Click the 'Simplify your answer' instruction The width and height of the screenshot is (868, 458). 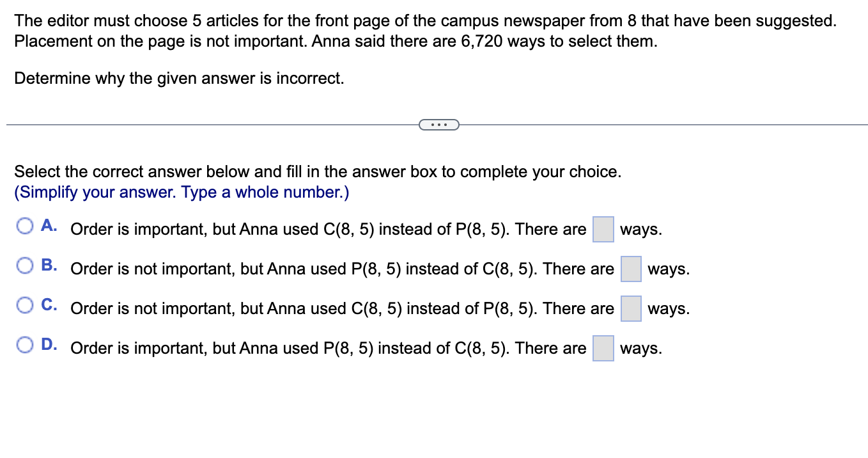pyautogui.click(x=181, y=192)
